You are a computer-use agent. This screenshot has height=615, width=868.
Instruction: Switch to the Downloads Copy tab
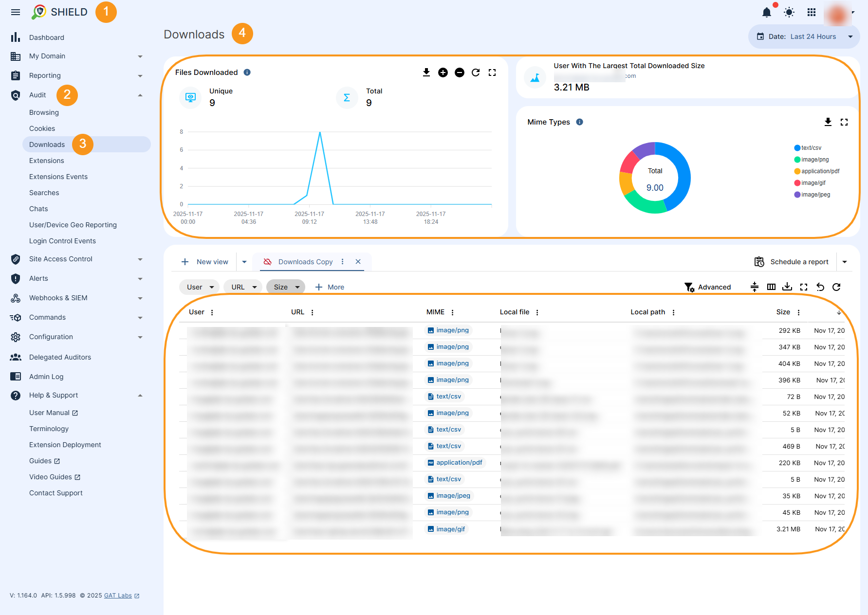click(305, 262)
